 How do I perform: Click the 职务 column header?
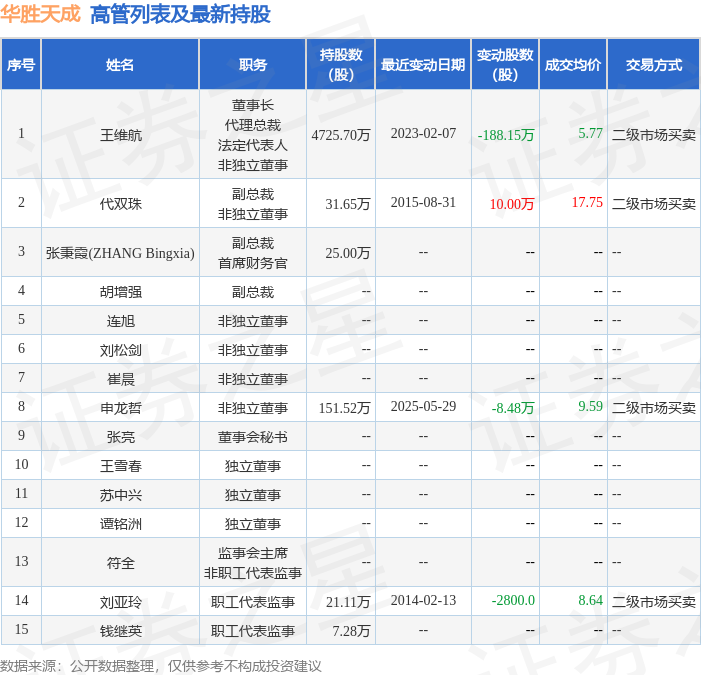click(253, 64)
